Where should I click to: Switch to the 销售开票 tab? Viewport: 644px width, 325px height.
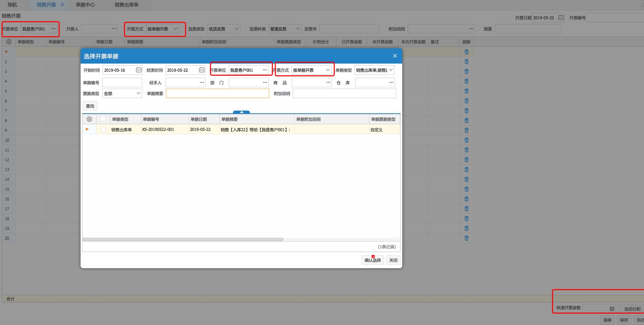46,5
